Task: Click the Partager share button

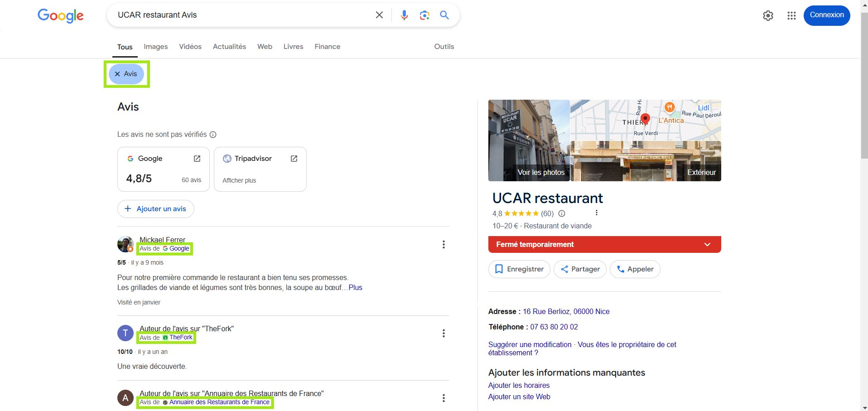Action: click(x=580, y=269)
